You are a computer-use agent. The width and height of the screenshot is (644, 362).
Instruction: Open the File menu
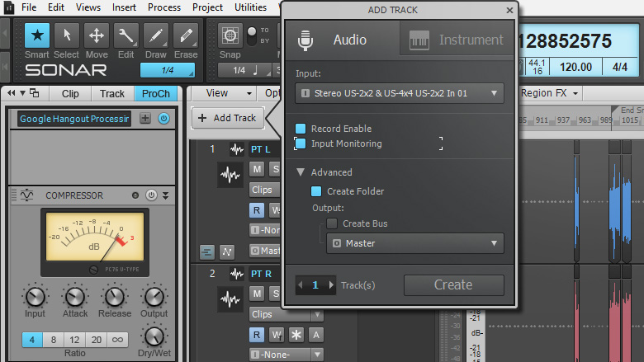click(29, 7)
